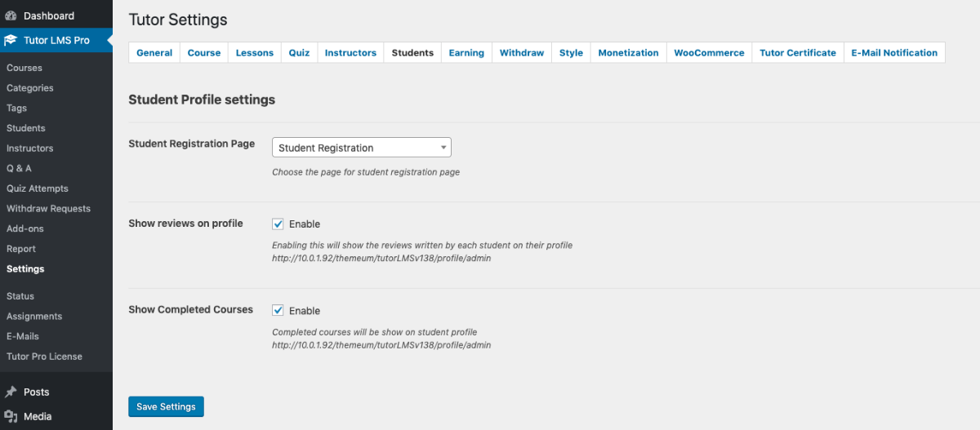
Task: Open the Instructors sidebar submenu
Action: click(30, 149)
